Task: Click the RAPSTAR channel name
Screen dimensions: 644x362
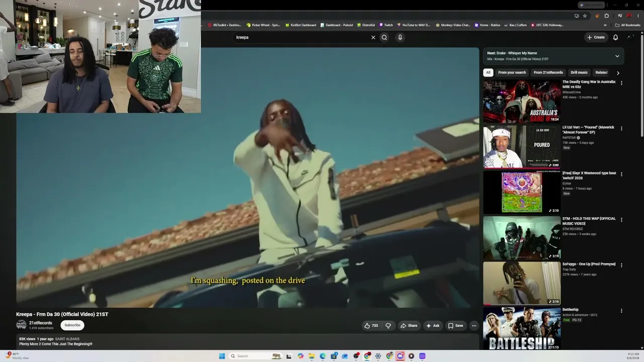Action: point(569,138)
